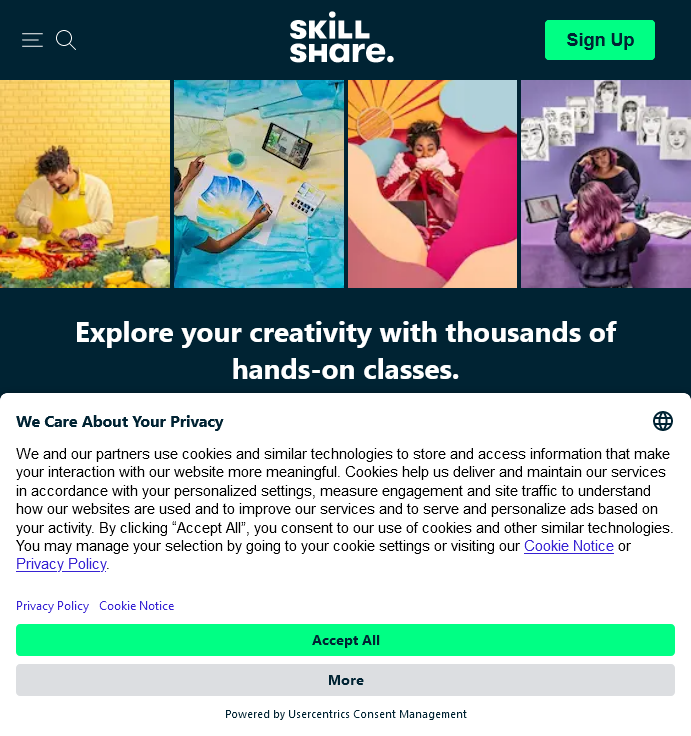691x736 pixels.
Task: Click the search magnifier icon
Action: (x=66, y=40)
